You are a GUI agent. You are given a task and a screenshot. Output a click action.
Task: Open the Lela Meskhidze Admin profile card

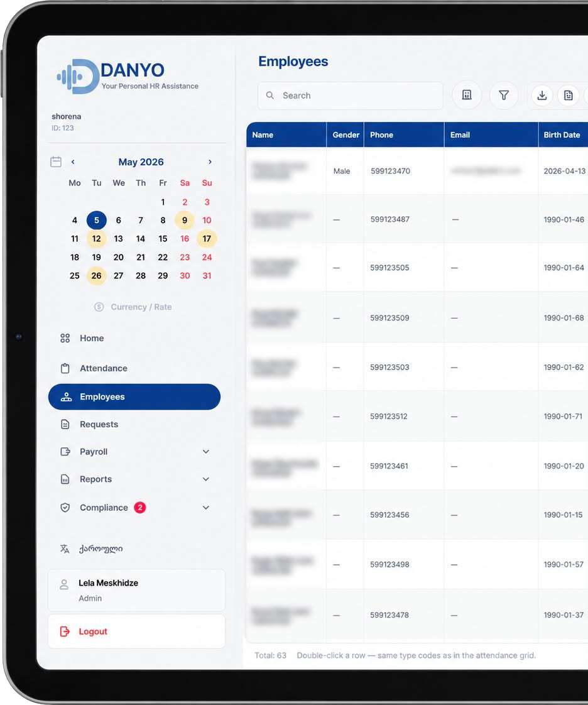click(x=136, y=591)
